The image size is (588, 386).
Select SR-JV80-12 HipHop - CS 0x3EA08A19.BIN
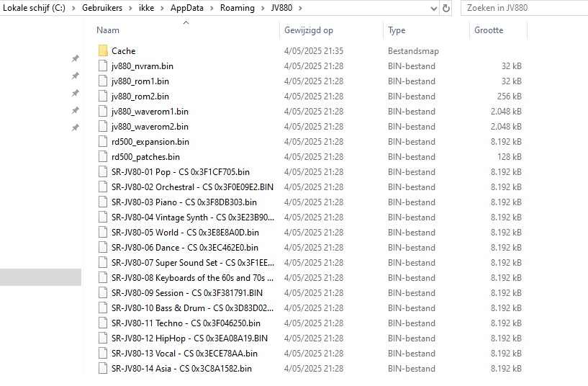point(190,338)
